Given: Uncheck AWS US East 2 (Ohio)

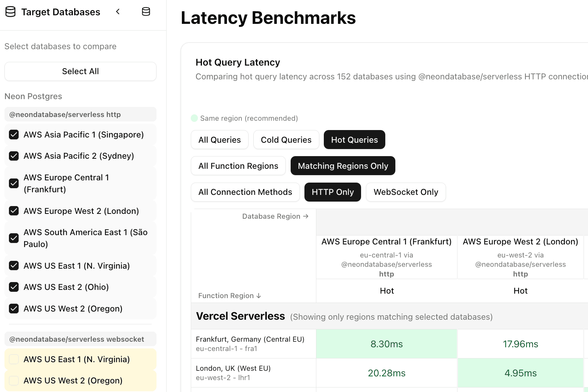Looking at the screenshot, I should coord(14,287).
